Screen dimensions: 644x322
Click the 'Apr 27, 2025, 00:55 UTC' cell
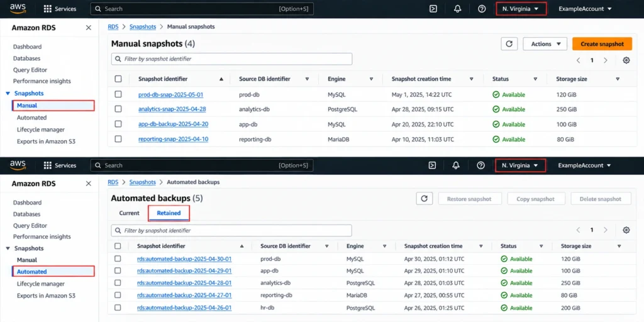click(x=434, y=296)
